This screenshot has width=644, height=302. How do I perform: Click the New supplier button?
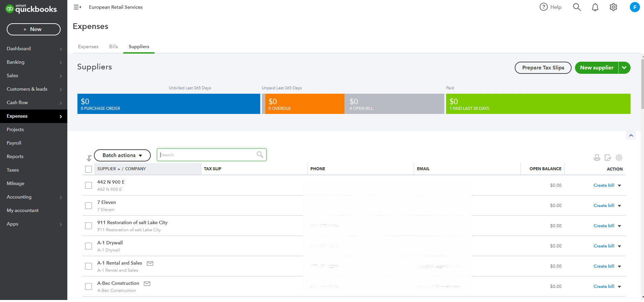pyautogui.click(x=597, y=68)
